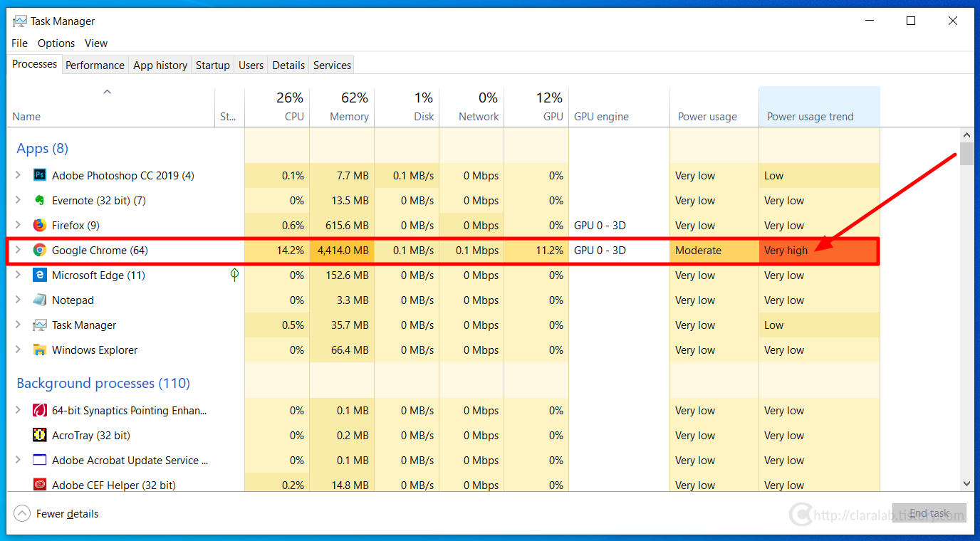Click the Google Chrome process icon
The height and width of the screenshot is (541, 980).
(x=40, y=250)
